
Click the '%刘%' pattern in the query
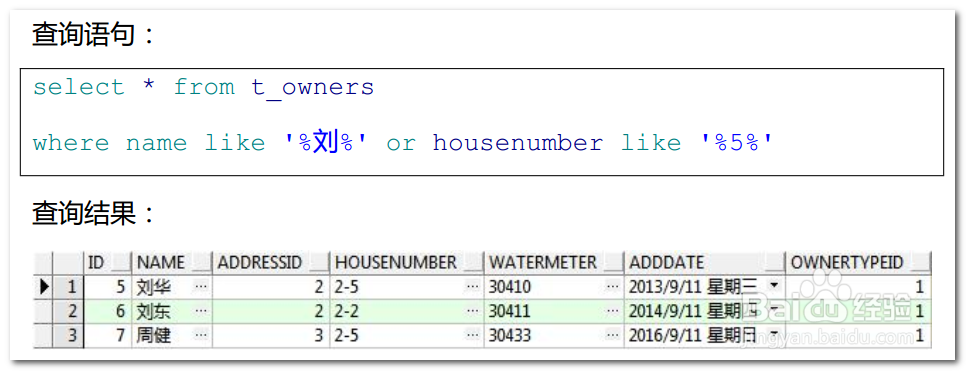(325, 143)
